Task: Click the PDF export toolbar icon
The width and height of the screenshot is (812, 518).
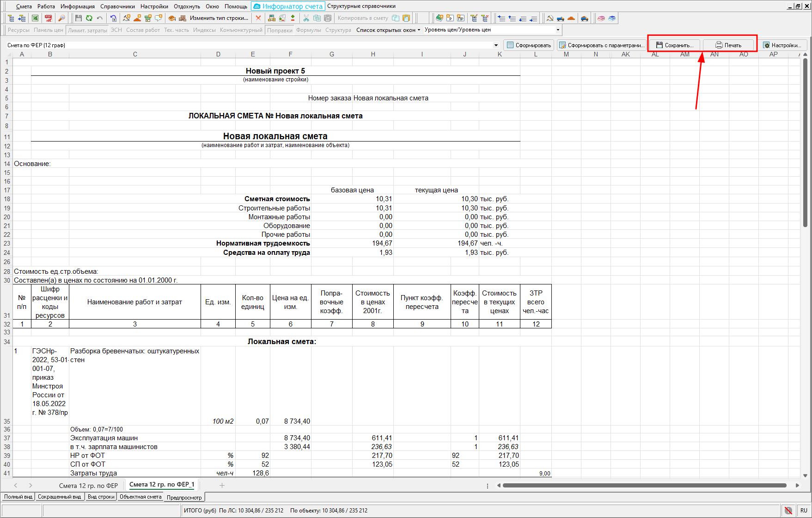Action: [x=48, y=18]
